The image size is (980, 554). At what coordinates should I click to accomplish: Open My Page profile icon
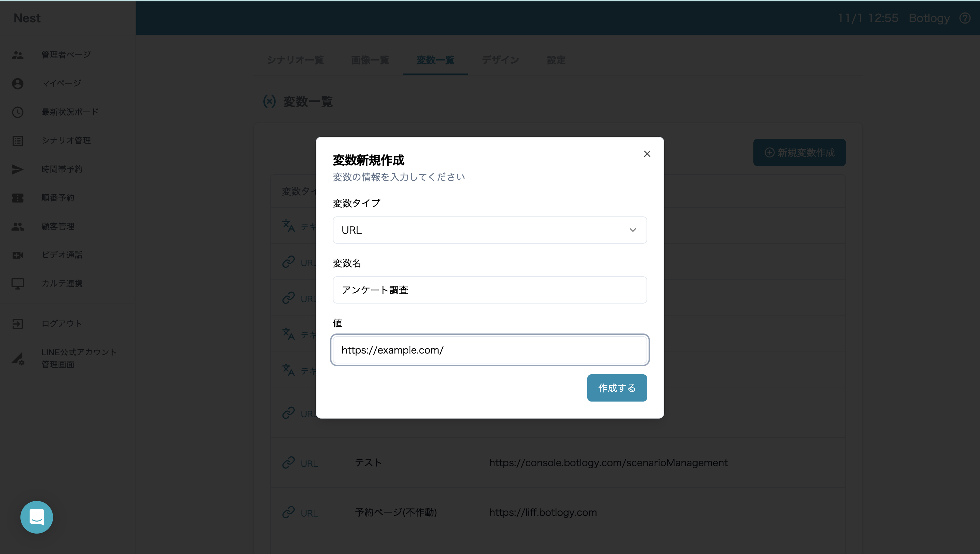tap(17, 83)
